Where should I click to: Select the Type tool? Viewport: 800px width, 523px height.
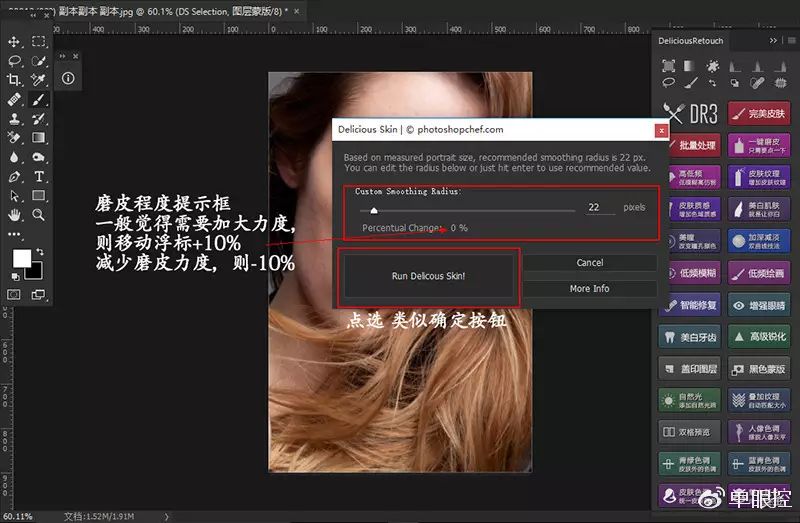click(38, 177)
